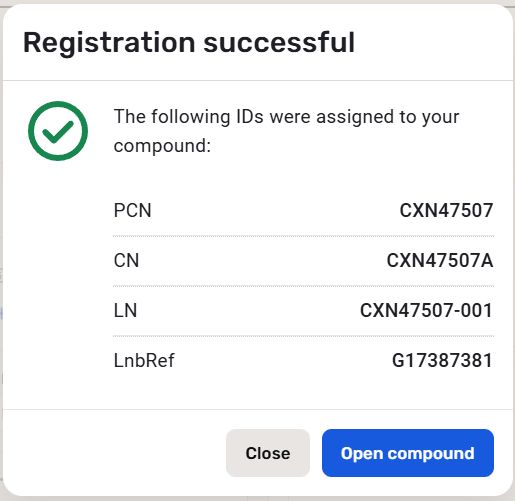
Task: Select the LnbRef value G17387381
Action: (442, 360)
